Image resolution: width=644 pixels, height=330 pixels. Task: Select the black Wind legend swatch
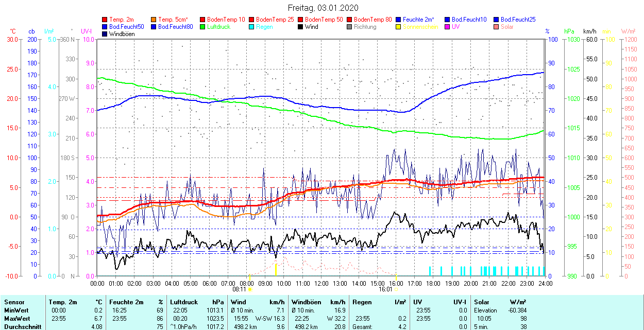pyautogui.click(x=300, y=27)
